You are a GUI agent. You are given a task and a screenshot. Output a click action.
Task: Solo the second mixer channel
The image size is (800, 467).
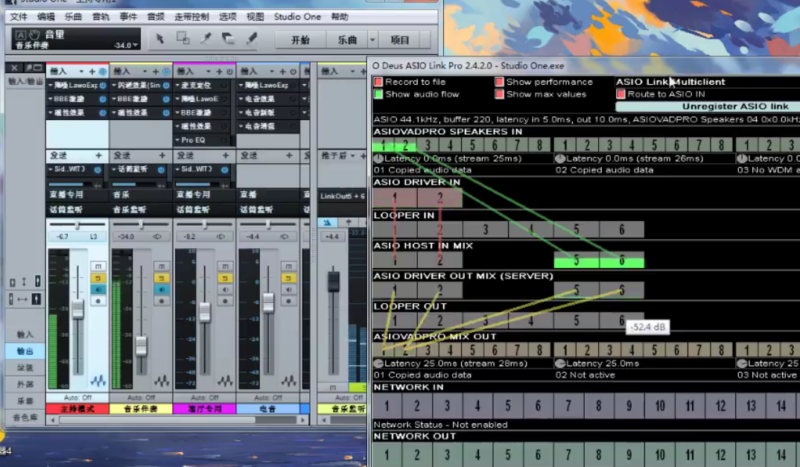pos(161,277)
